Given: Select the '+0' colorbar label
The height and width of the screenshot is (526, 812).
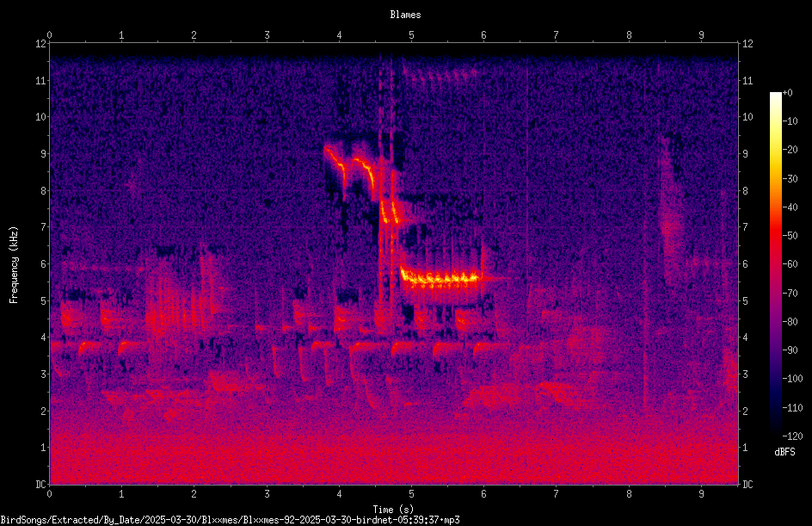Looking at the screenshot, I should click(x=788, y=93).
